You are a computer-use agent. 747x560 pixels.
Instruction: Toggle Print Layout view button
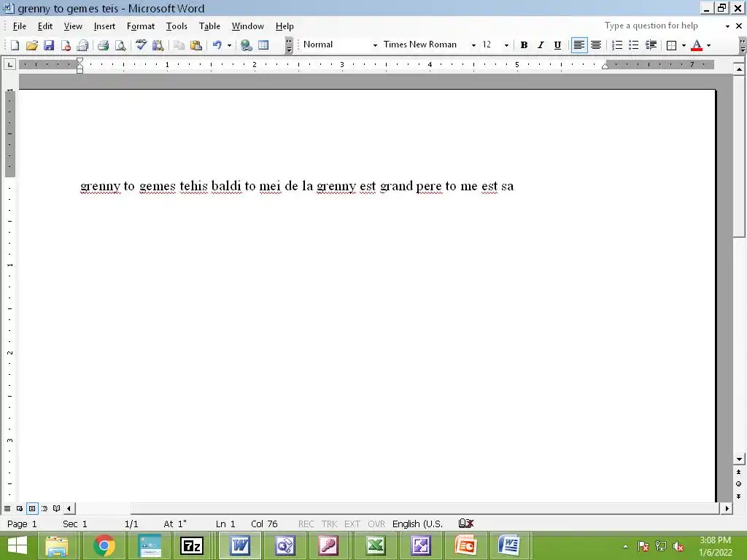(x=32, y=508)
